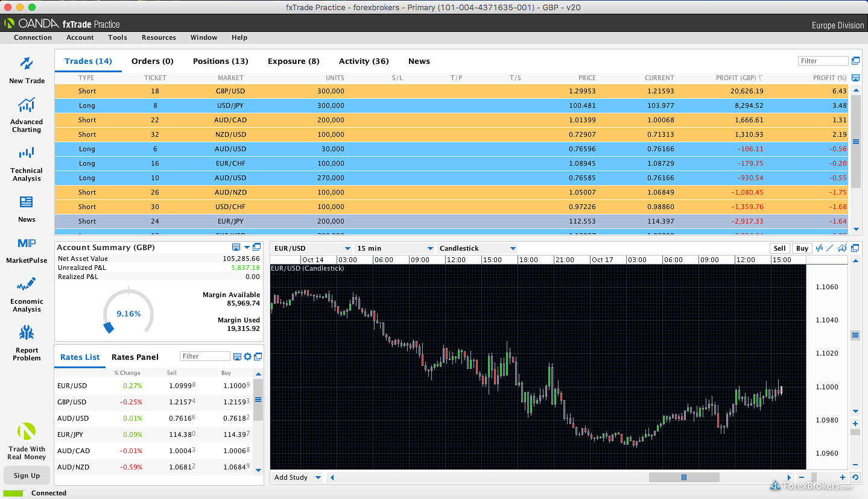Open the Connection menu
868x499 pixels.
[33, 37]
